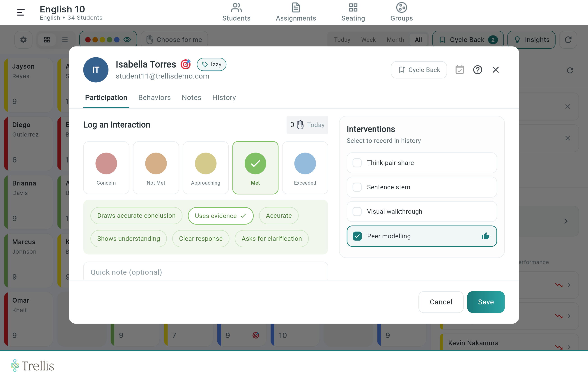Viewport: 588px width, 380px height.
Task: Filter by Today
Action: 342,40
